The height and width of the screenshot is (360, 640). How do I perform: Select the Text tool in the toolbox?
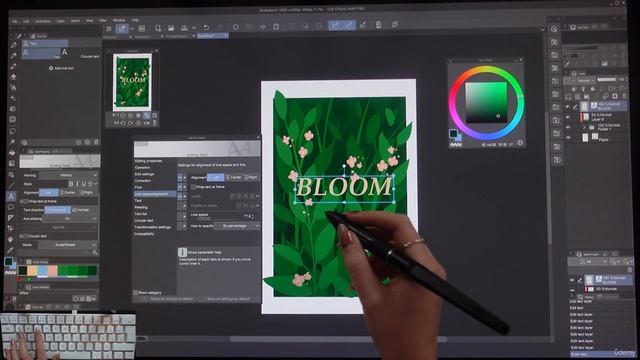[x=11, y=196]
